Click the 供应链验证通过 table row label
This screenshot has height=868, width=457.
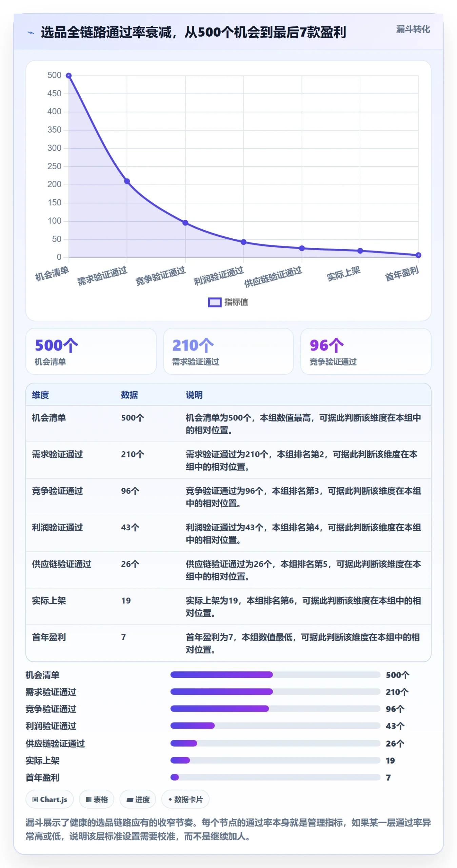pyautogui.click(x=62, y=564)
